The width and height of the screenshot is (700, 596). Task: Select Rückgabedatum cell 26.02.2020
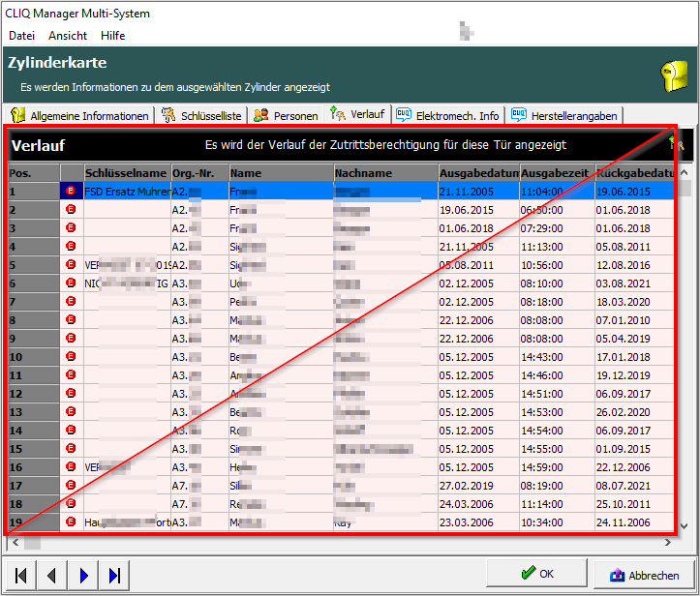(634, 412)
